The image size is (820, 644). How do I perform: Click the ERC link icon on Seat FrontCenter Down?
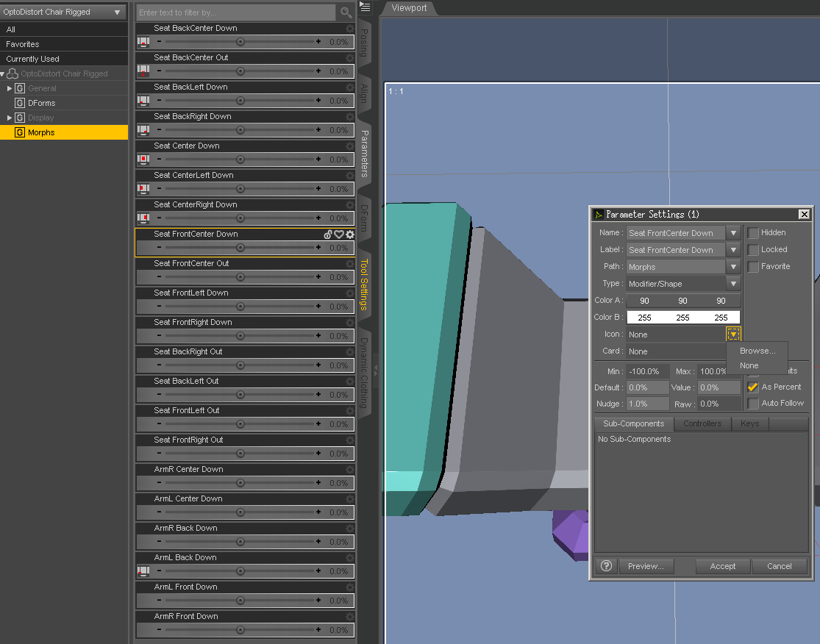(328, 235)
